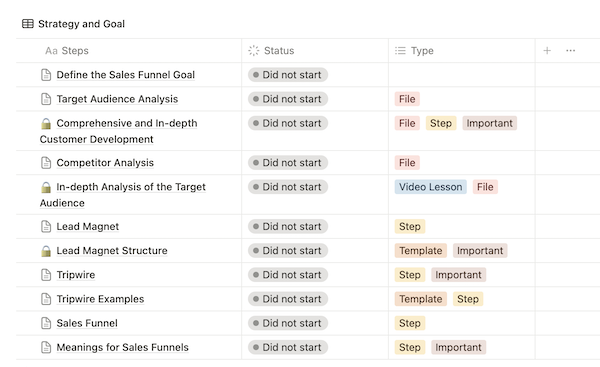600x367 pixels.
Task: Click the lock icon on Comprehensive and In-depth Customer Development
Action: (46, 124)
